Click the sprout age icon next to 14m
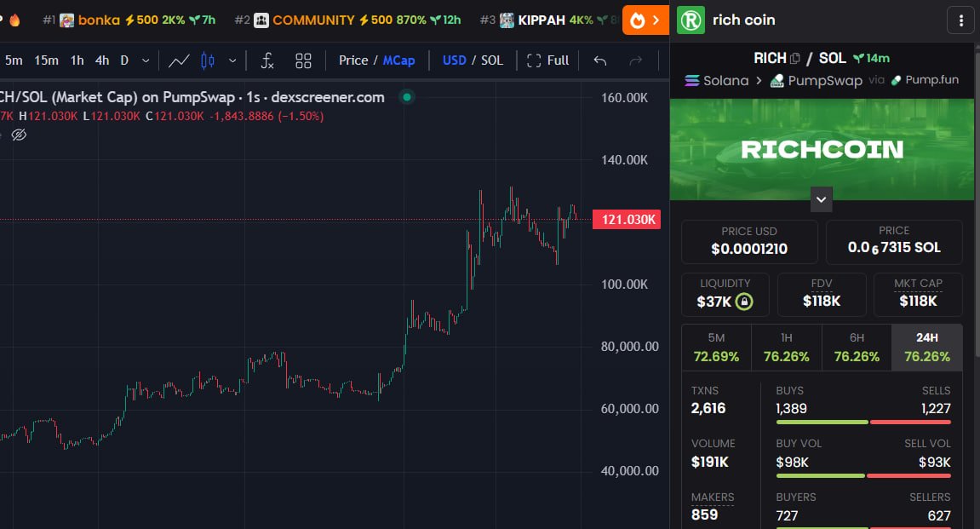This screenshot has width=980, height=529. (858, 58)
